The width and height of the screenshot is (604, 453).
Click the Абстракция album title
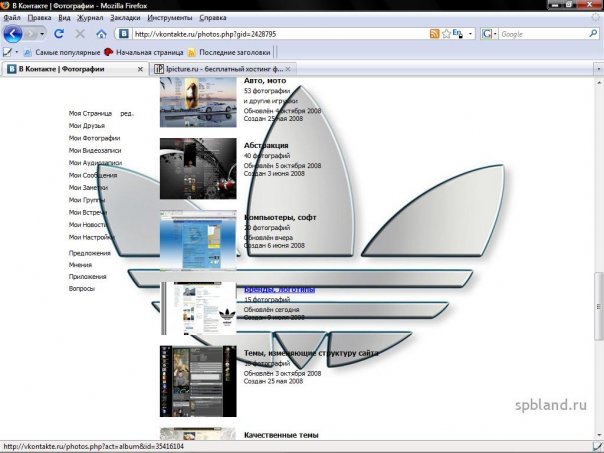266,145
